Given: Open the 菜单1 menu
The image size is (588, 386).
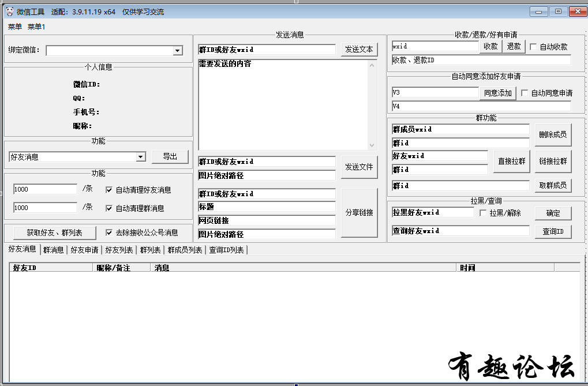Looking at the screenshot, I should (x=36, y=27).
